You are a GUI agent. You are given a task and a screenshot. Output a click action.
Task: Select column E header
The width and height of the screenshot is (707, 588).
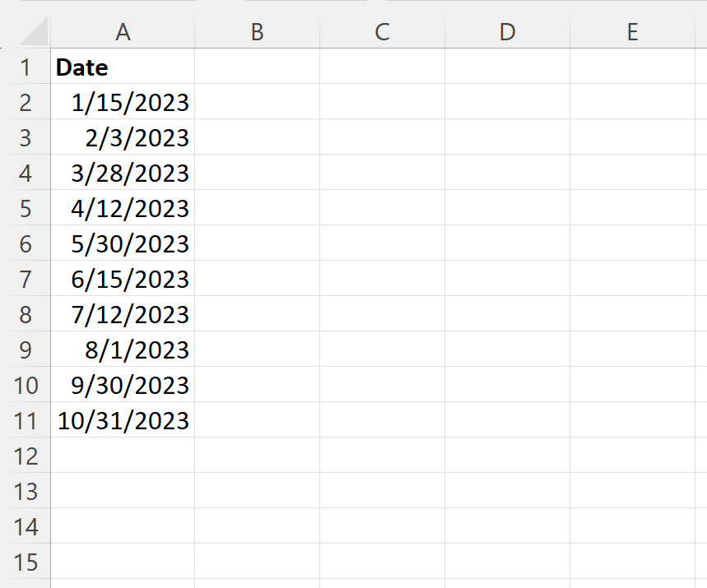pyautogui.click(x=632, y=31)
